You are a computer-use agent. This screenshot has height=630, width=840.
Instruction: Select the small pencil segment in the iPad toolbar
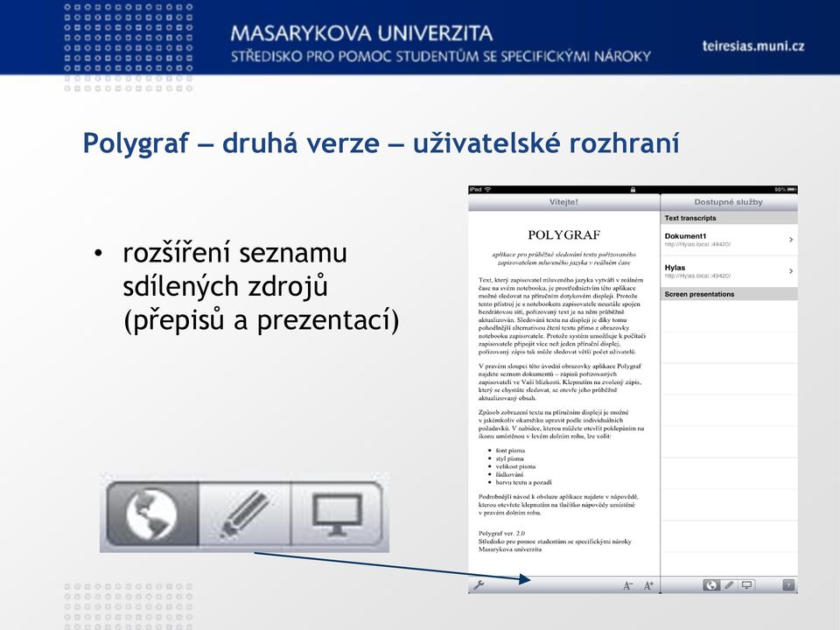pyautogui.click(x=729, y=585)
